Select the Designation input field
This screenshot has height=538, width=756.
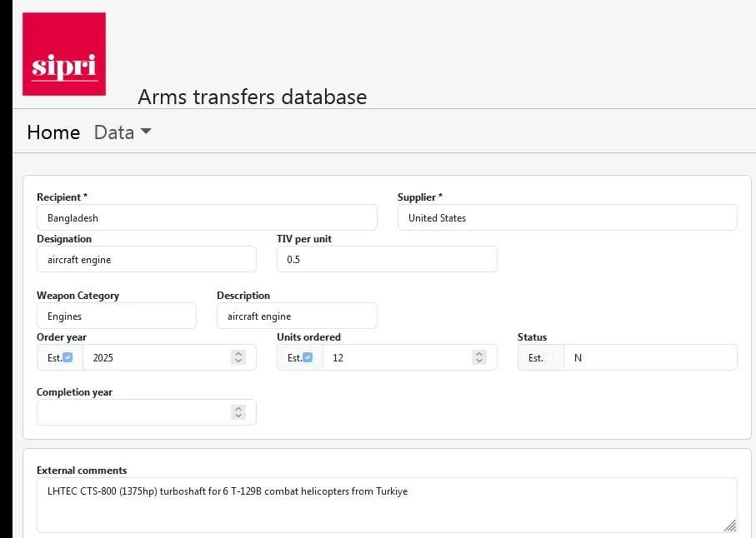tap(147, 259)
